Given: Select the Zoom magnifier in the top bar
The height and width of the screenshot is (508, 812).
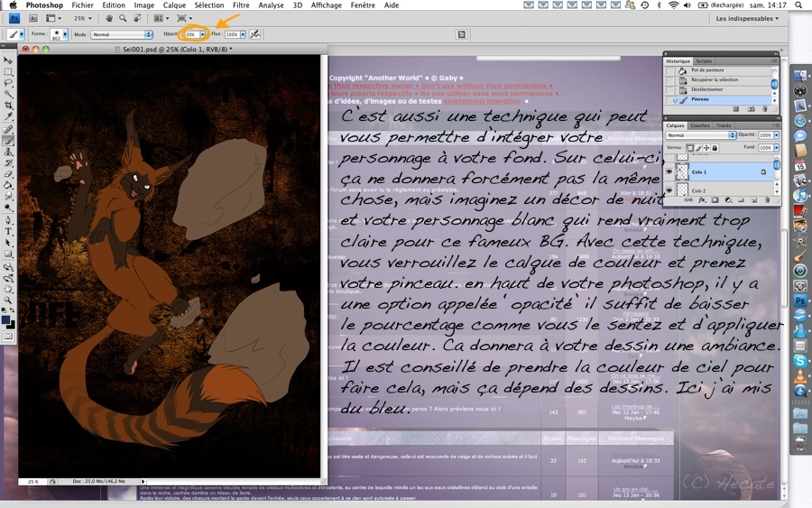Looking at the screenshot, I should [123, 18].
